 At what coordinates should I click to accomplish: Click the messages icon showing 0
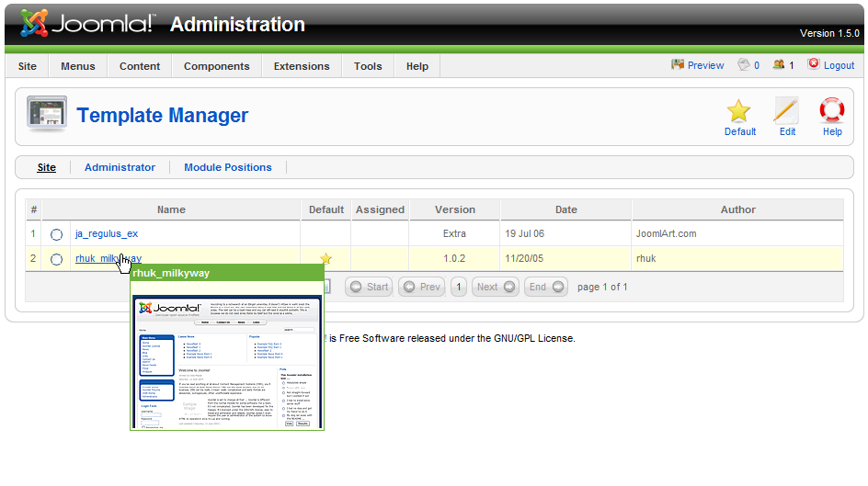(x=744, y=65)
